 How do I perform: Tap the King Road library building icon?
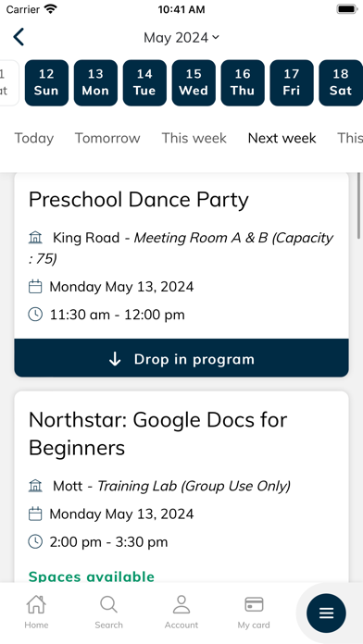tap(35, 238)
